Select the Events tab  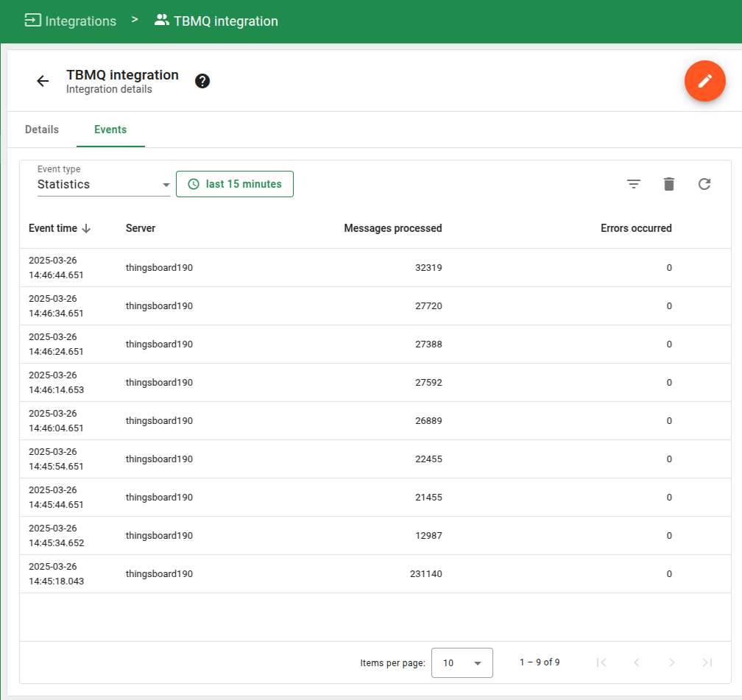[x=110, y=130]
